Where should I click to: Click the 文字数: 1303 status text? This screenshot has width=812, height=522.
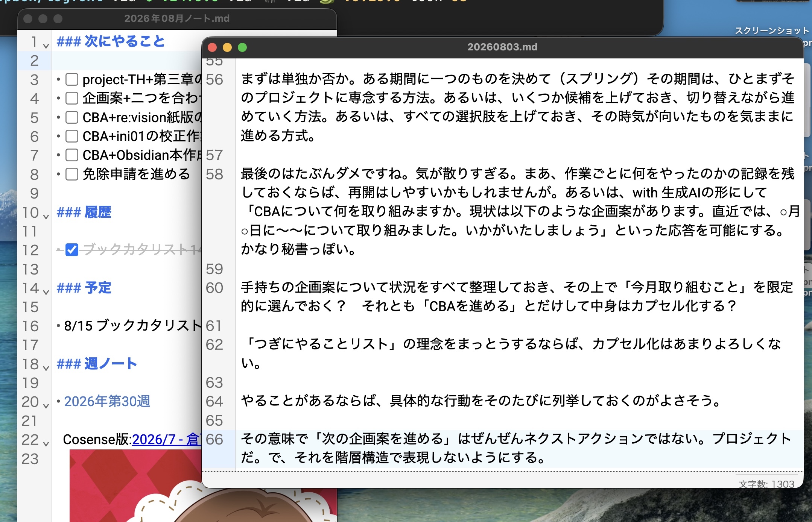pyautogui.click(x=766, y=484)
